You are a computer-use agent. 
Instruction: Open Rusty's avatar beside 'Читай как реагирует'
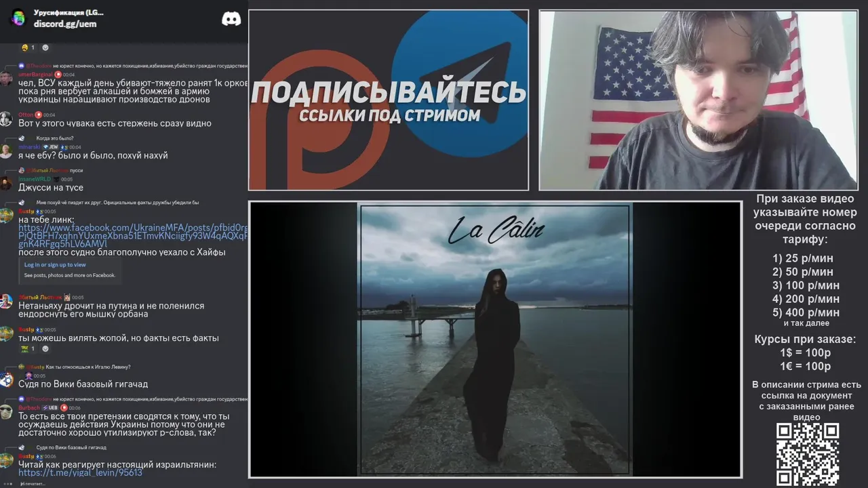click(x=6, y=460)
